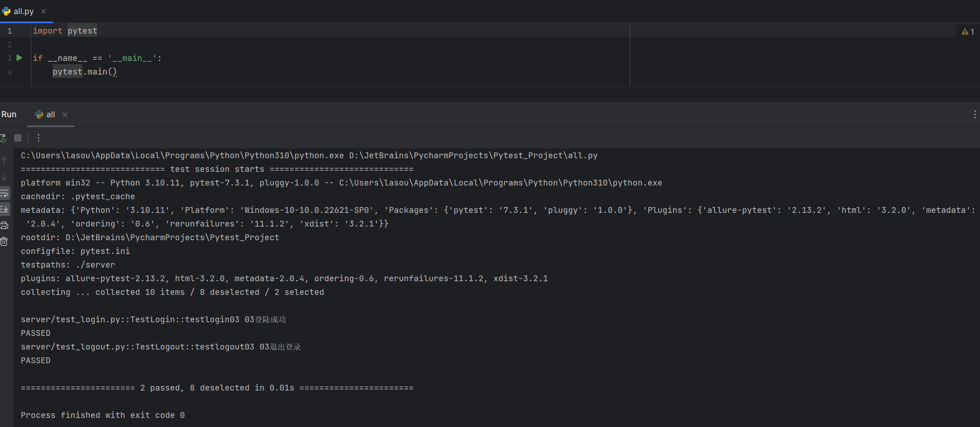The width and height of the screenshot is (980, 427).
Task: Click the Run tool window title
Action: [x=9, y=114]
